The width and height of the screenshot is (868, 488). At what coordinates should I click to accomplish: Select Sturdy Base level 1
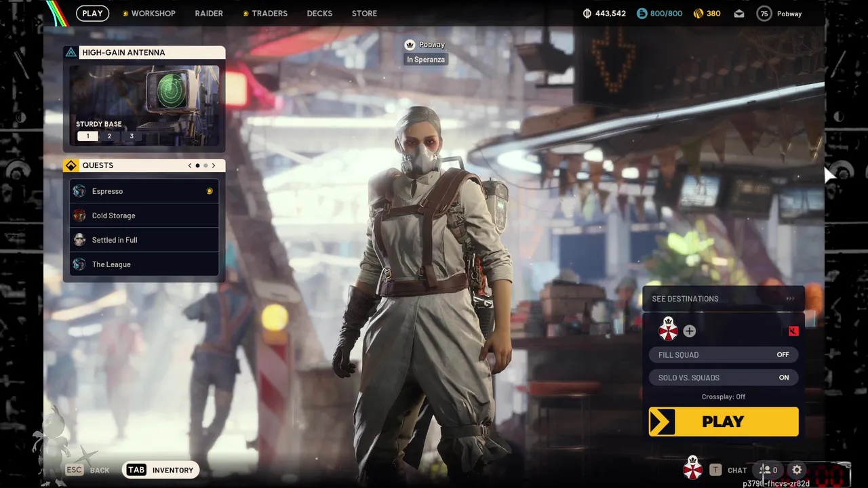(x=87, y=136)
